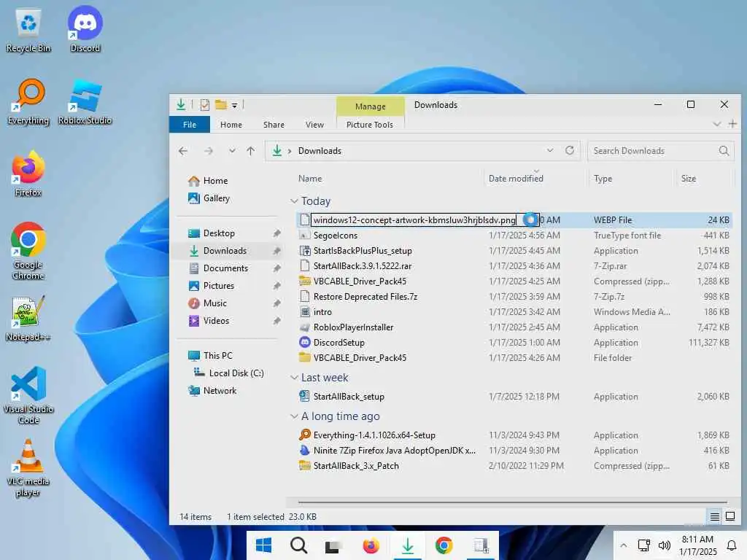
Task: Switch to large thumbnails view
Action: coord(730,516)
